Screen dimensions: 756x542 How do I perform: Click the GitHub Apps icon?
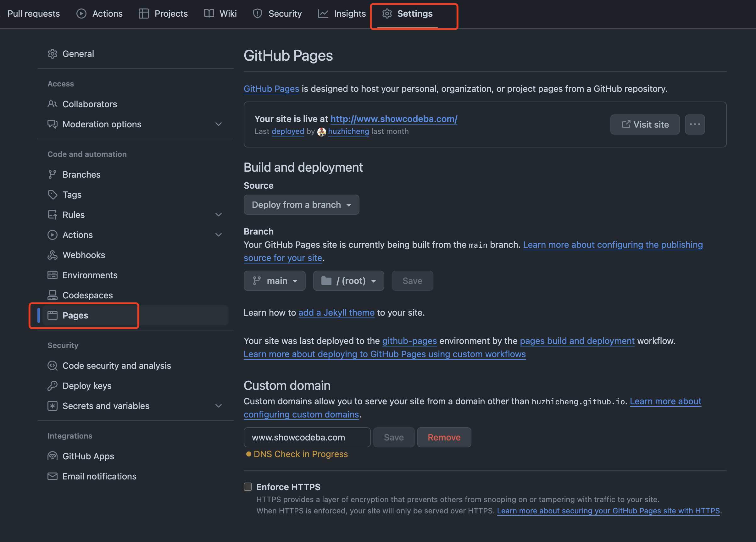click(52, 456)
